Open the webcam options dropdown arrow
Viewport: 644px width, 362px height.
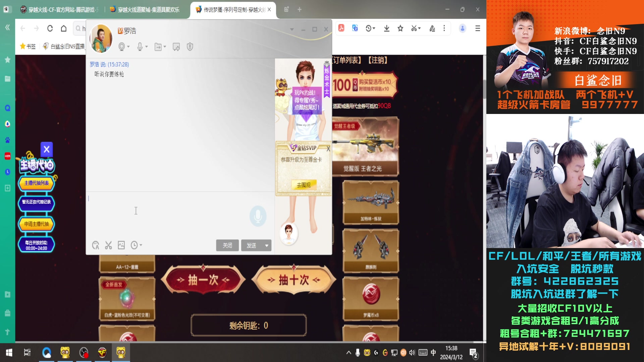click(127, 47)
